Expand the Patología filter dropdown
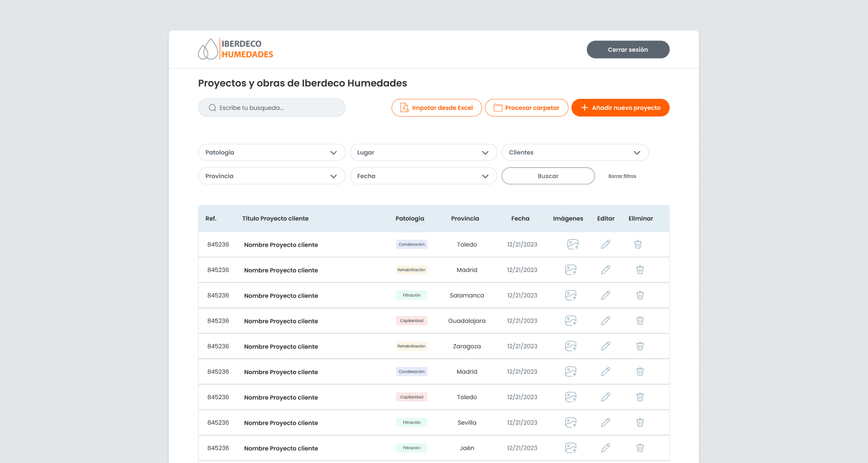This screenshot has height=463, width=868. pyautogui.click(x=271, y=153)
